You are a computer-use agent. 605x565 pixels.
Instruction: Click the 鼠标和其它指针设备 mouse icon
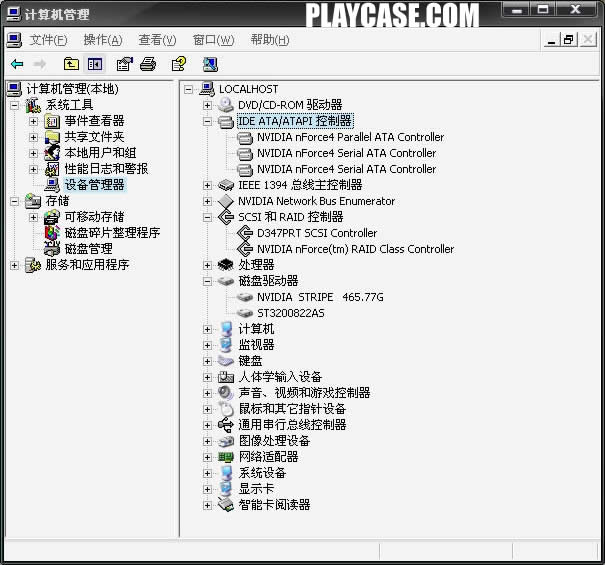click(x=226, y=409)
